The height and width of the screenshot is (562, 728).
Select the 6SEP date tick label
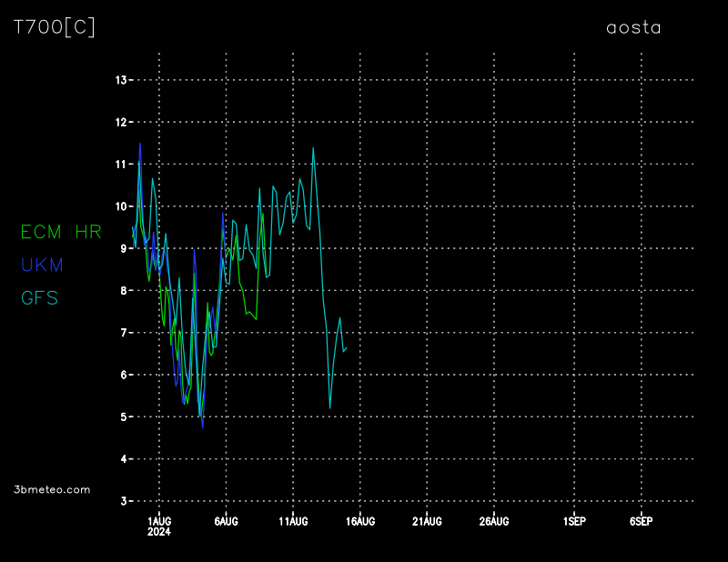(641, 521)
